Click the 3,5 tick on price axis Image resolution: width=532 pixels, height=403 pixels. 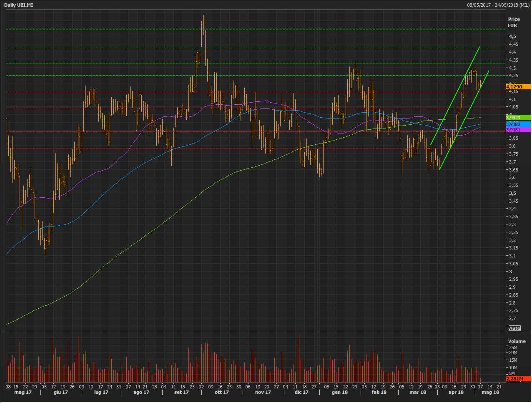512,193
